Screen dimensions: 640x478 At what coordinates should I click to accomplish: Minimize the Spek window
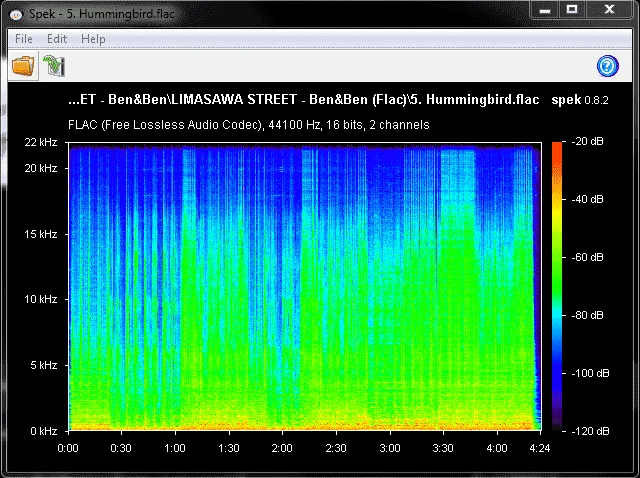[x=545, y=10]
